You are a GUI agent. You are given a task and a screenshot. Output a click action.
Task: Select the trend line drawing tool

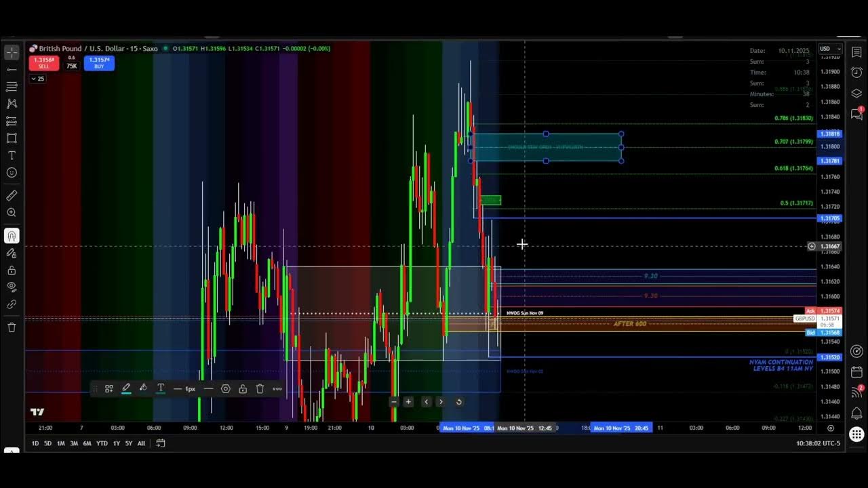coord(12,69)
